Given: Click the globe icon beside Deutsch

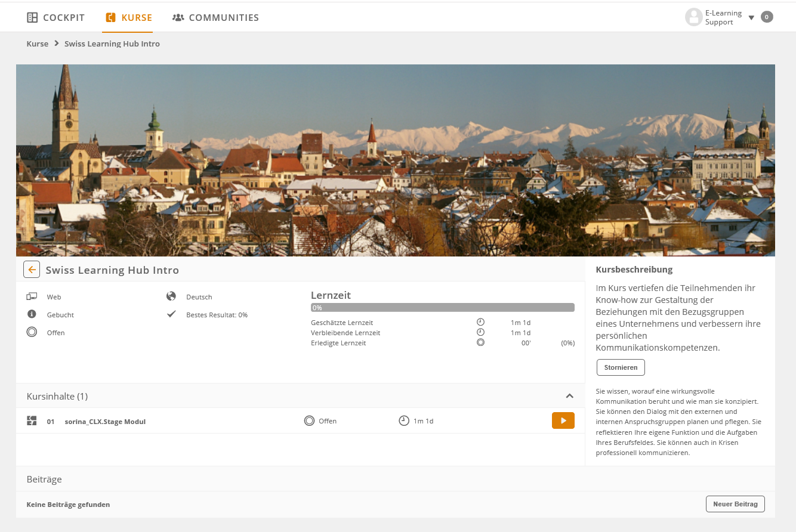Looking at the screenshot, I should click(171, 296).
